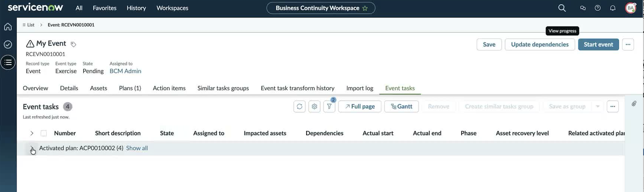Open the BA user avatar menu
The image size is (644, 192).
(x=631, y=8)
